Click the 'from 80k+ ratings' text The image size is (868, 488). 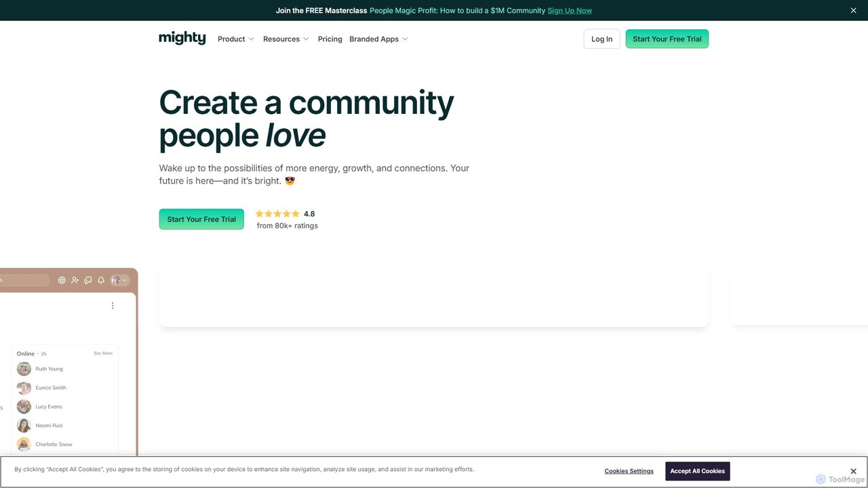(x=288, y=226)
